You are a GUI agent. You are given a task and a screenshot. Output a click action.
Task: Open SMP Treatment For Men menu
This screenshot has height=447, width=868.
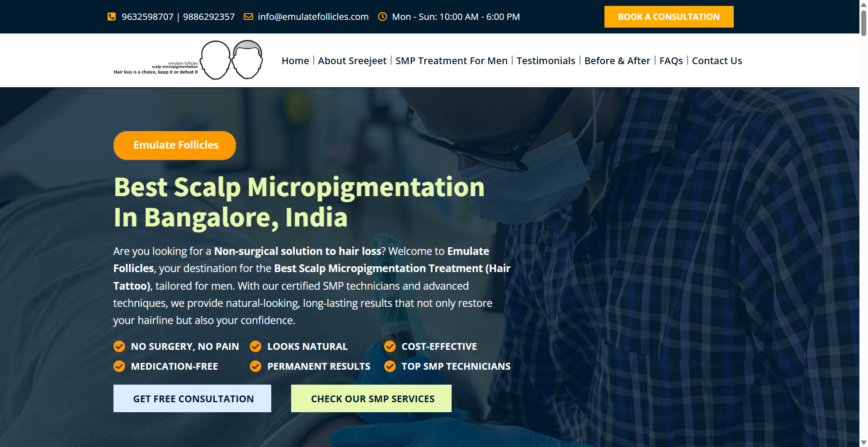(451, 61)
